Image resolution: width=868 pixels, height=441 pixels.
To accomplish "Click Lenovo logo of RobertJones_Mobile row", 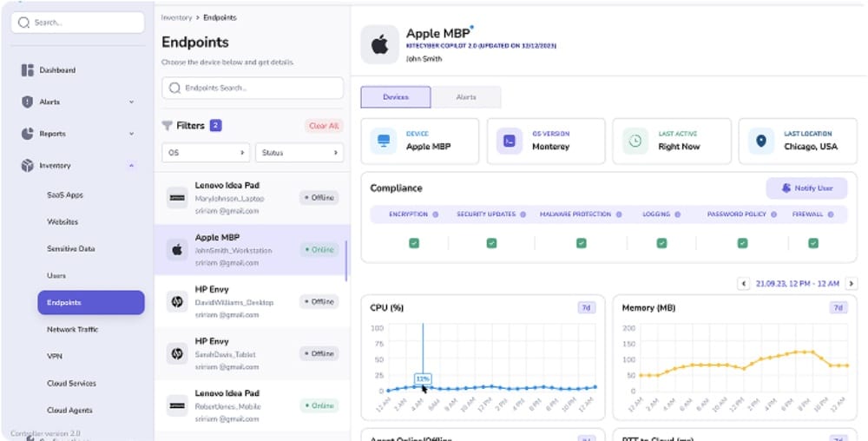I will coord(177,405).
